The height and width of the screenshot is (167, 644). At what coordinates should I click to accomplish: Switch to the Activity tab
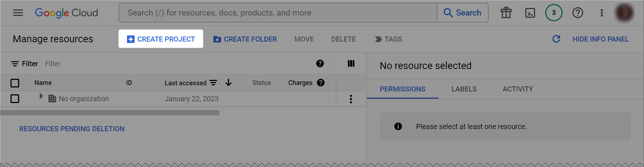point(518,89)
